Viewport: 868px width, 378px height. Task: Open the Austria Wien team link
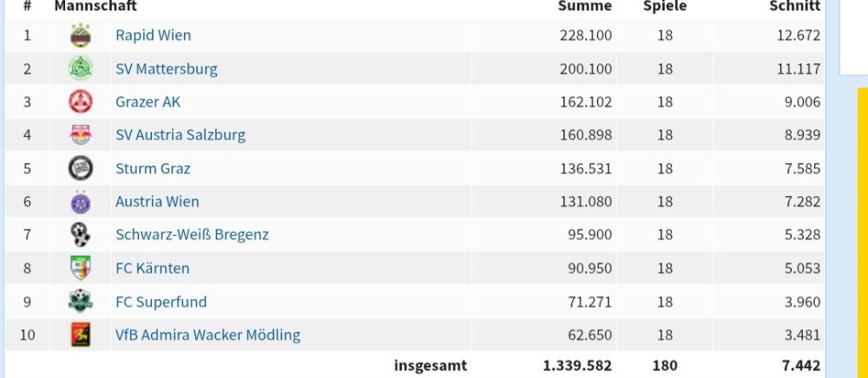(157, 201)
